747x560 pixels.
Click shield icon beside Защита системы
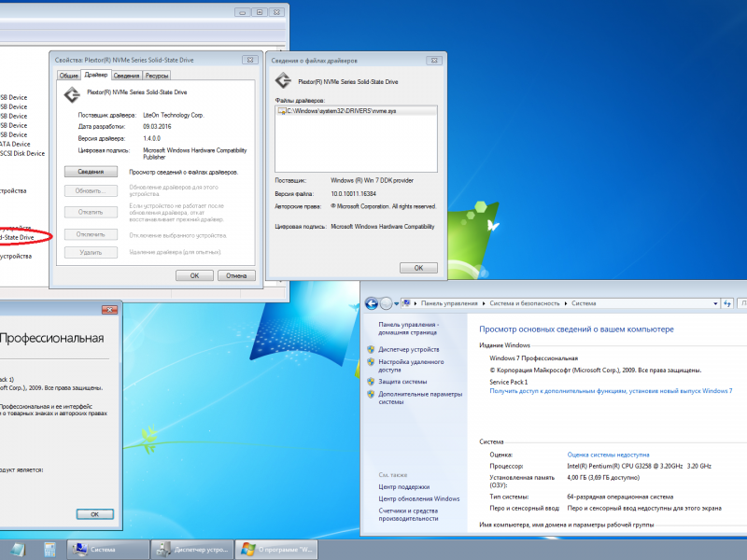click(371, 382)
